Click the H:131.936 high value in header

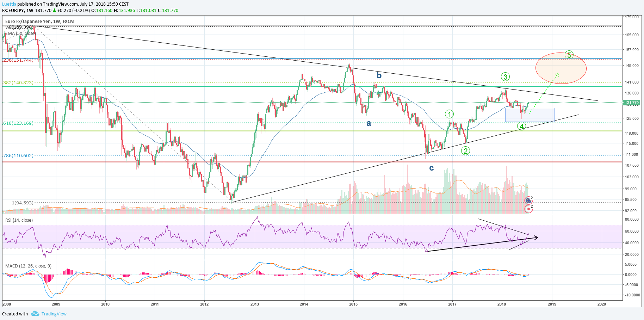point(124,11)
